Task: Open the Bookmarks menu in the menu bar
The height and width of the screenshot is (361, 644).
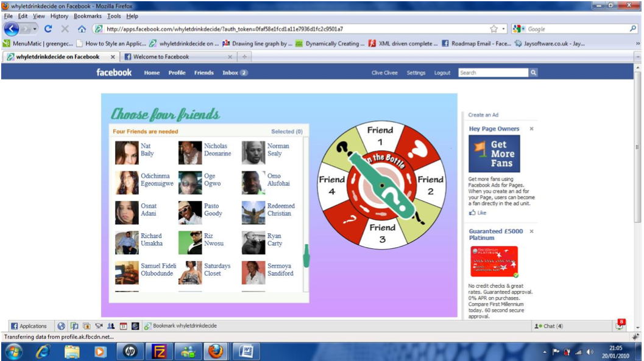Action: [x=88, y=16]
